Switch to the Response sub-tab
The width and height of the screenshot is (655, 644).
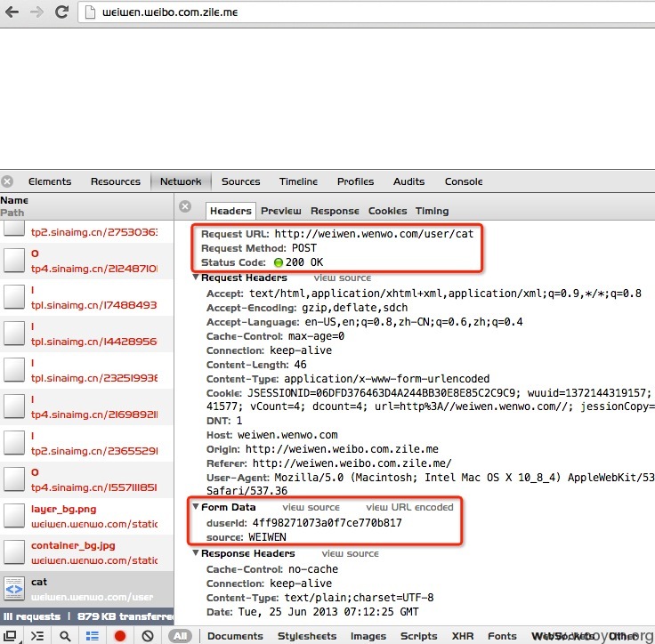click(x=335, y=211)
